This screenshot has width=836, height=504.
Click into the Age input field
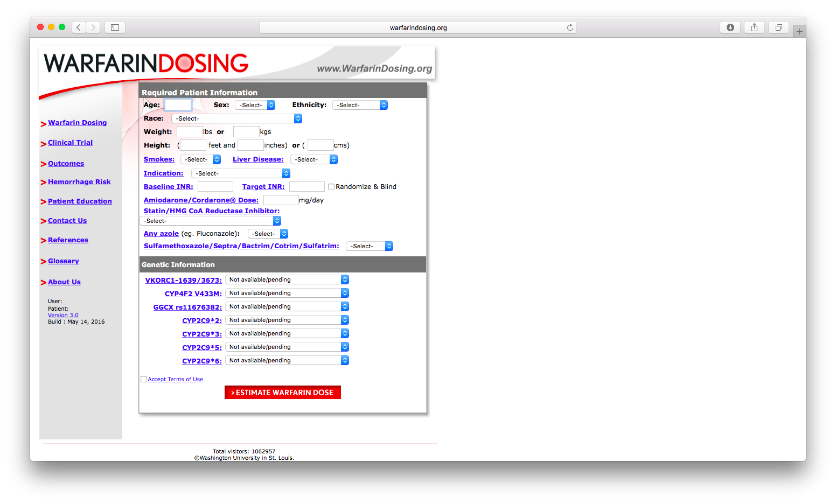pyautogui.click(x=178, y=105)
